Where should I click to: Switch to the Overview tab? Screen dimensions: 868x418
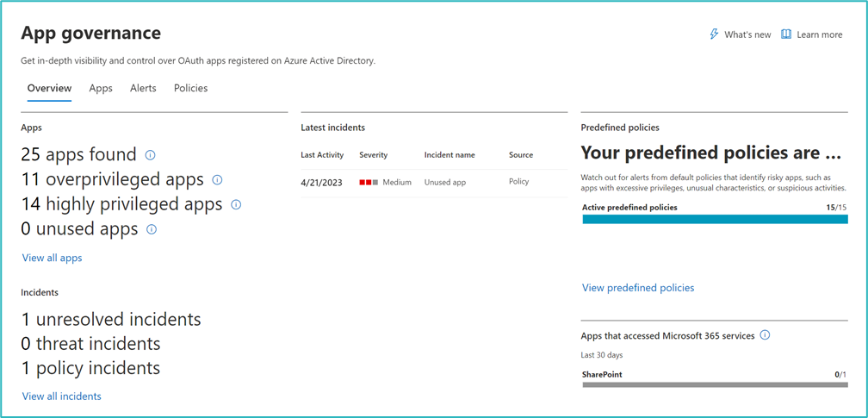(49, 88)
